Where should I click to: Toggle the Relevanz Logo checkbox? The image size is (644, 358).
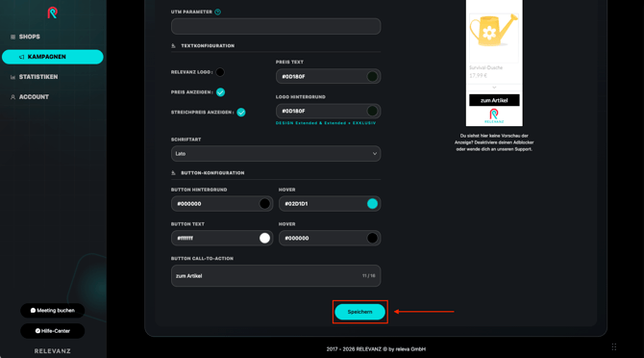pyautogui.click(x=220, y=72)
